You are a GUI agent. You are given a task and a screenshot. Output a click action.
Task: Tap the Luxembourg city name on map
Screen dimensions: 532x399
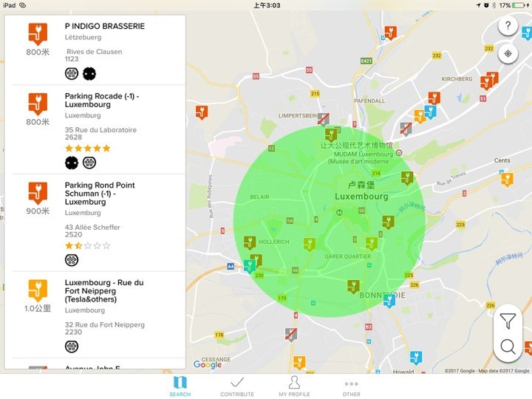tap(361, 197)
